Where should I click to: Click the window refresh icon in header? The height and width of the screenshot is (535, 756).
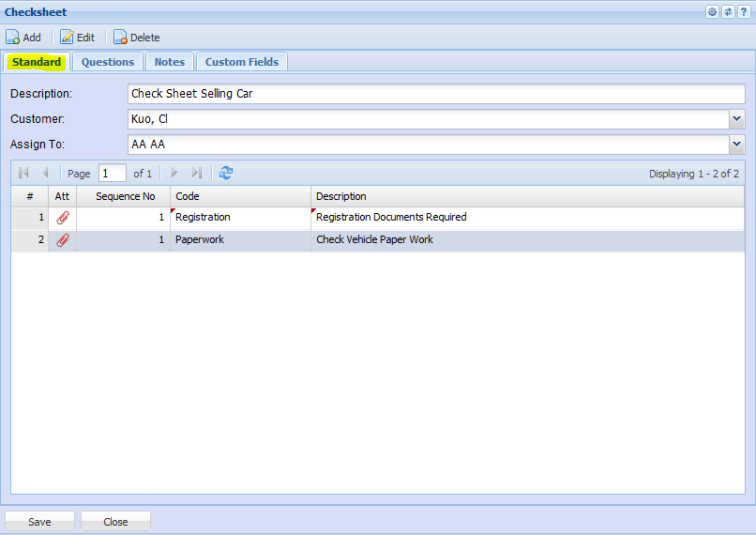tap(728, 12)
